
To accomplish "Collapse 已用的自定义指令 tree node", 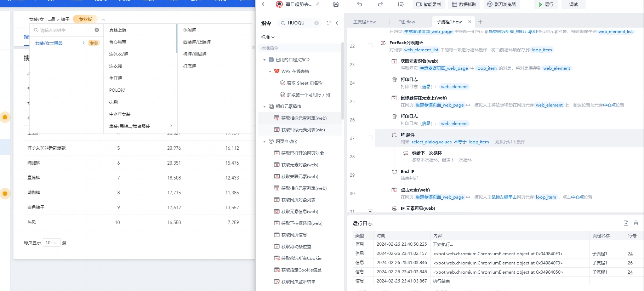I will 264,60.
